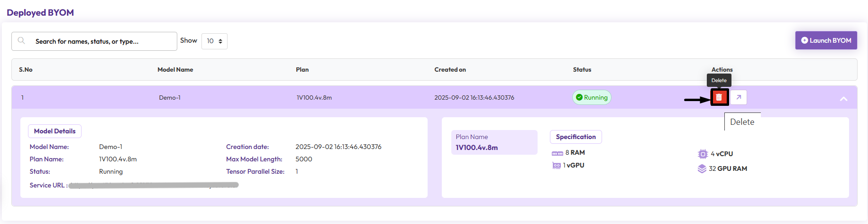Open the model via external link icon

(x=738, y=97)
